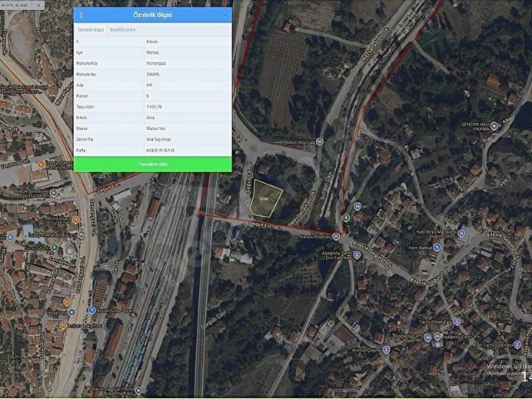Click the İlçe value Merkez

[x=152, y=52]
